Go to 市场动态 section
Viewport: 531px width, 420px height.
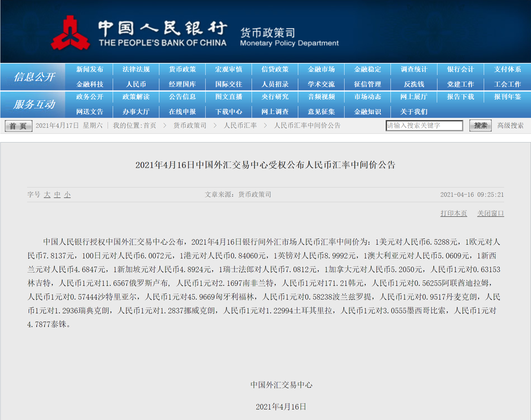coord(368,97)
